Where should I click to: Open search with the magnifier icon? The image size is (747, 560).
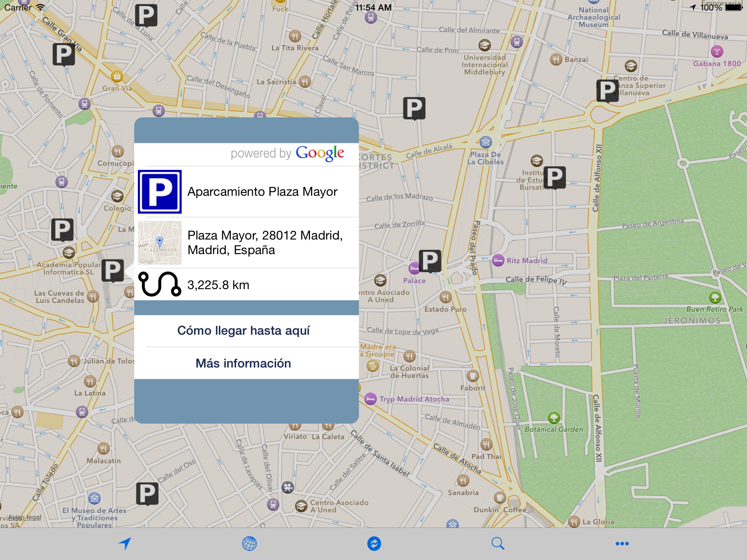coord(498,543)
